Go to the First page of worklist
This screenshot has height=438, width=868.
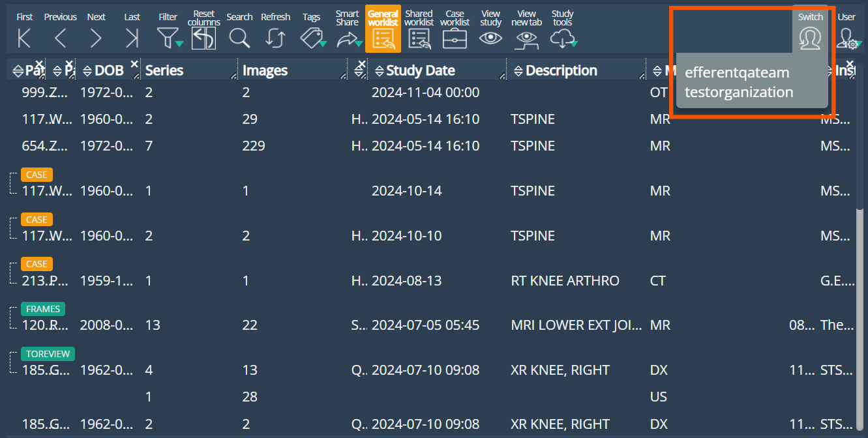(x=24, y=38)
